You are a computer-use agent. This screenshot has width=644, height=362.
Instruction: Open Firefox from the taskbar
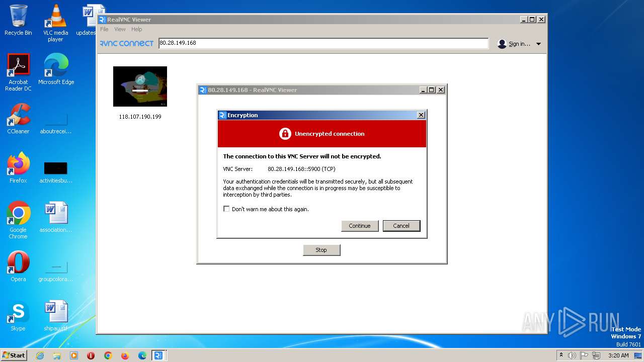pyautogui.click(x=125, y=355)
